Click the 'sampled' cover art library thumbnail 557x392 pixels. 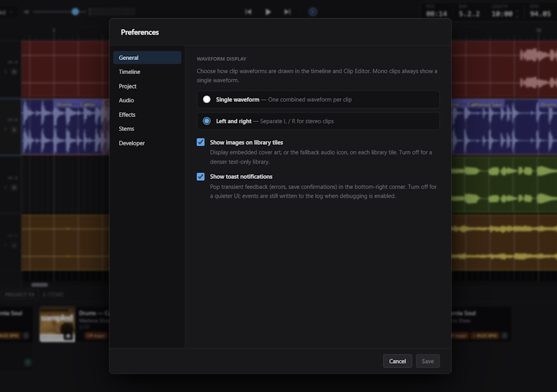point(57,324)
